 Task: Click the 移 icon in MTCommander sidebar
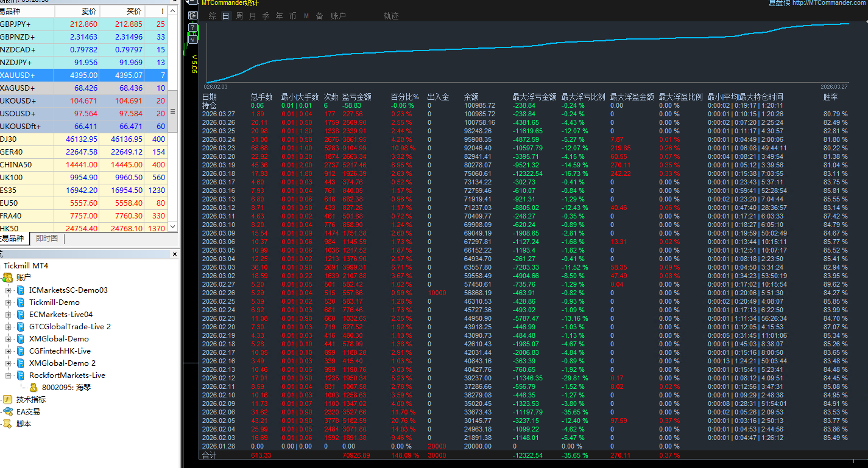(193, 16)
